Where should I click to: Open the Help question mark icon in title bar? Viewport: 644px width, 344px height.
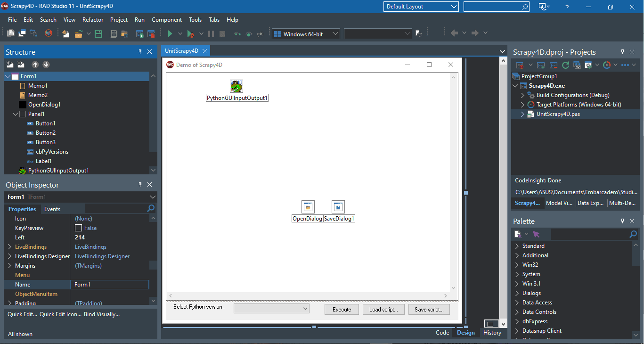[567, 7]
